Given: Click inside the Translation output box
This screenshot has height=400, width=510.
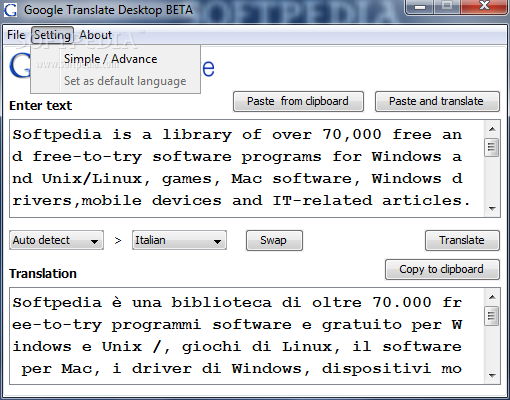Looking at the screenshot, I should pyautogui.click(x=247, y=336).
